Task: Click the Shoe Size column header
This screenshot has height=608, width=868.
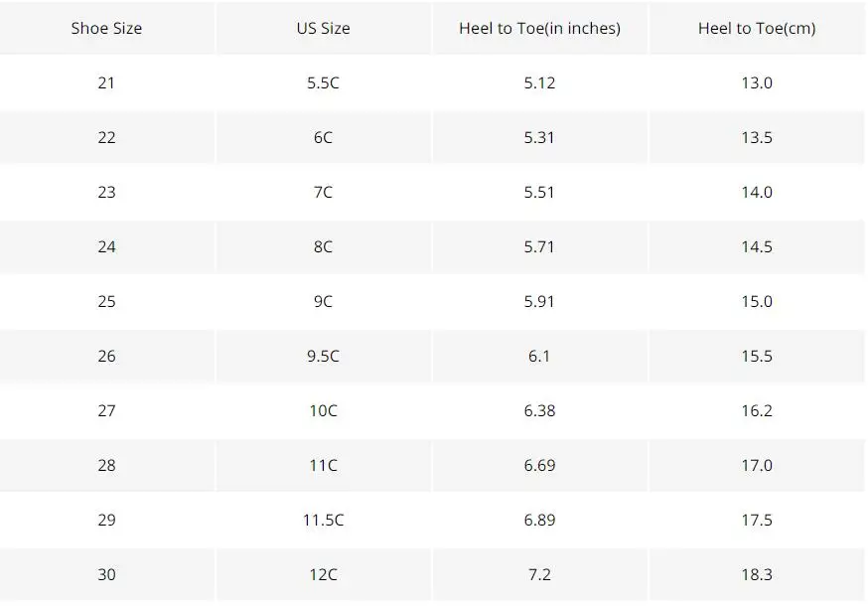Action: 106,28
